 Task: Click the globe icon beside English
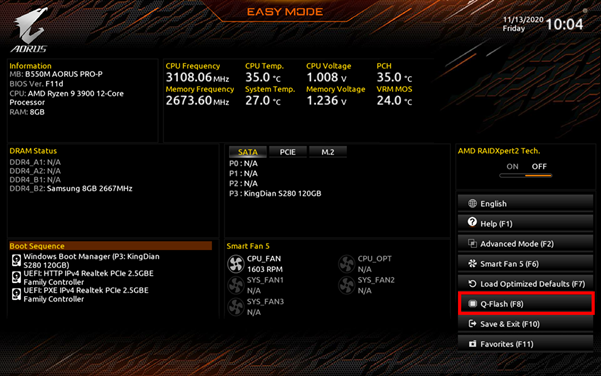tap(472, 204)
